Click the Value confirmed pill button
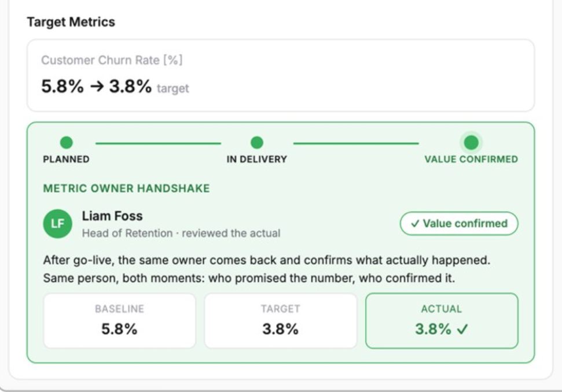This screenshot has height=392, width=562. [x=459, y=223]
